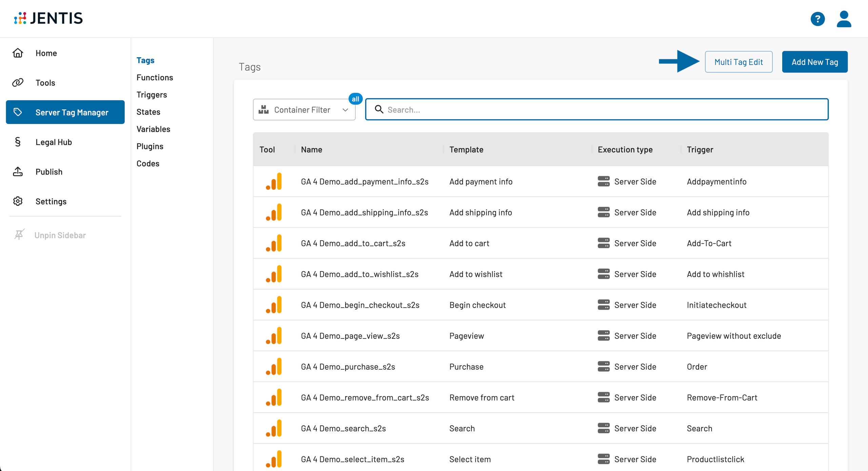This screenshot has width=868, height=471.
Task: Click the Container Filter chevron arrow
Action: click(x=345, y=110)
